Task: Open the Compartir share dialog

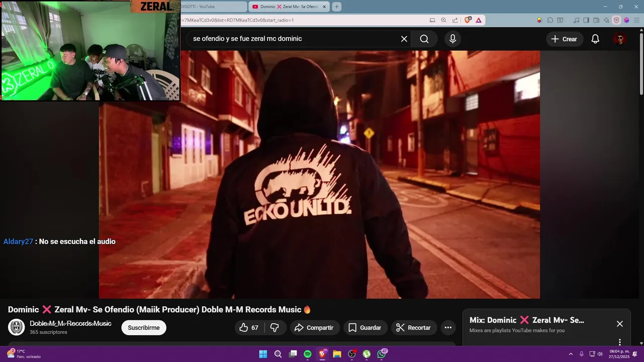Action: click(314, 328)
